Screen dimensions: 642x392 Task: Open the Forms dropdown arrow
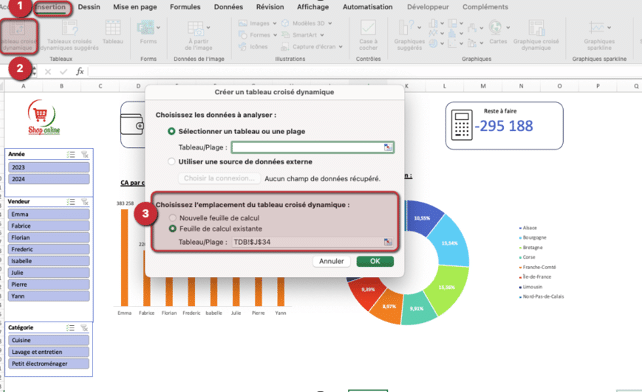point(158,27)
